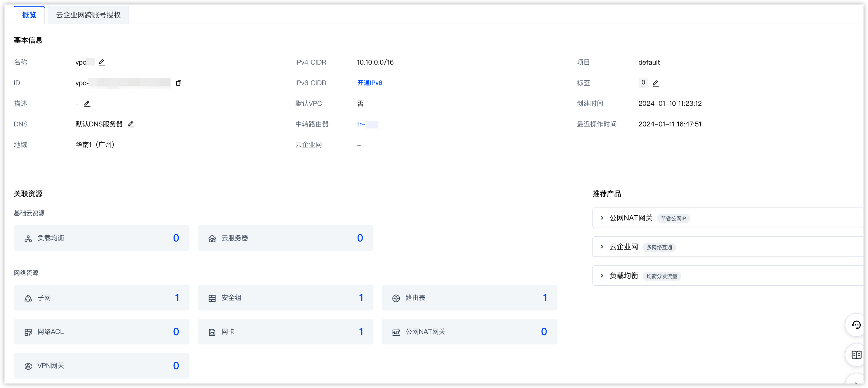Click the network ACL icon
This screenshot has height=388, width=868.
[x=28, y=332]
